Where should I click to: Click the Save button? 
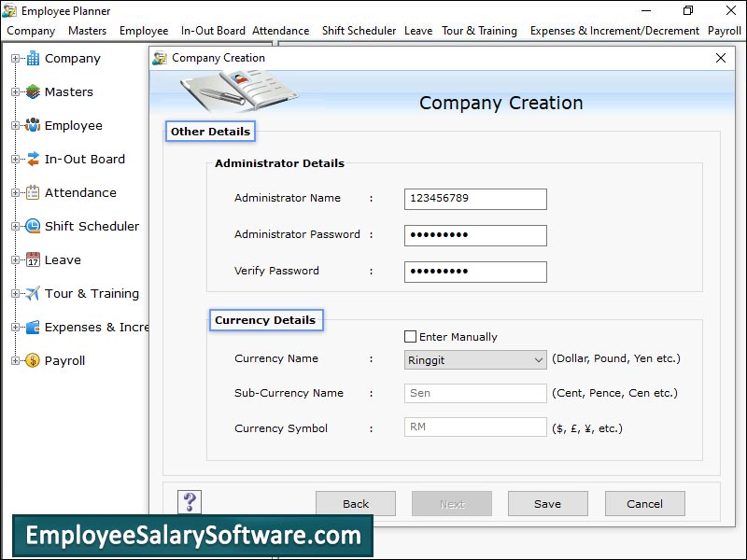(x=547, y=504)
